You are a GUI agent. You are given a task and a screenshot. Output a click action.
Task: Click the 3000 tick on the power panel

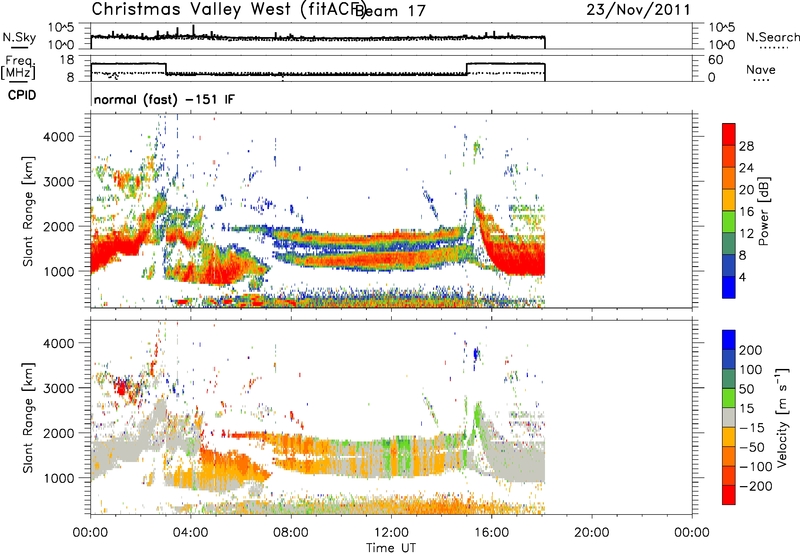[59, 182]
